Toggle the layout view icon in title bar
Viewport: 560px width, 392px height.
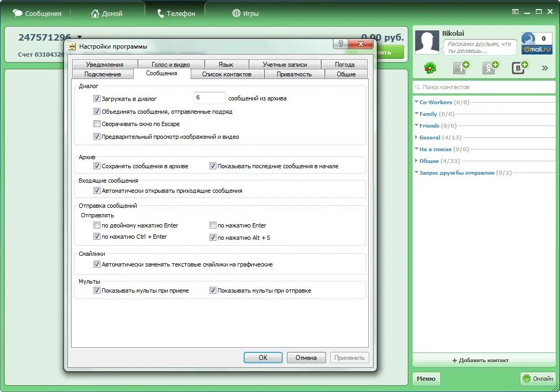pos(515,12)
